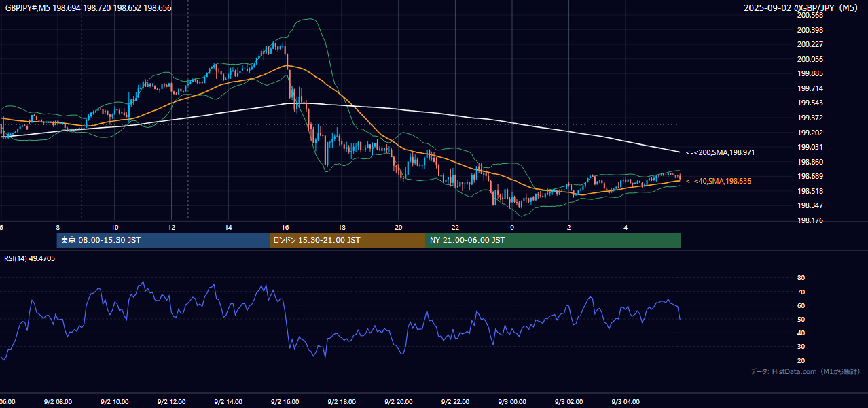Click the 40 SMA label 198.636
The height and width of the screenshot is (408, 868).
[x=718, y=181]
